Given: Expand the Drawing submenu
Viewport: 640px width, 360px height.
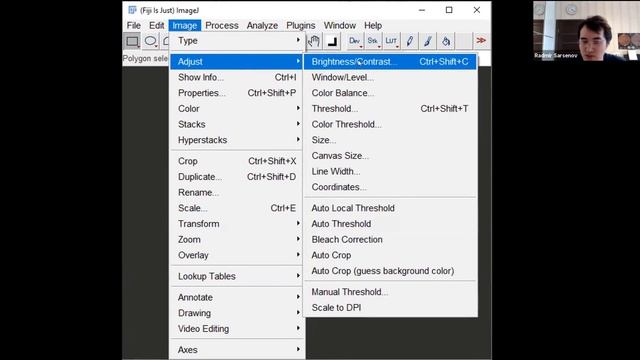Looking at the screenshot, I should (237, 313).
